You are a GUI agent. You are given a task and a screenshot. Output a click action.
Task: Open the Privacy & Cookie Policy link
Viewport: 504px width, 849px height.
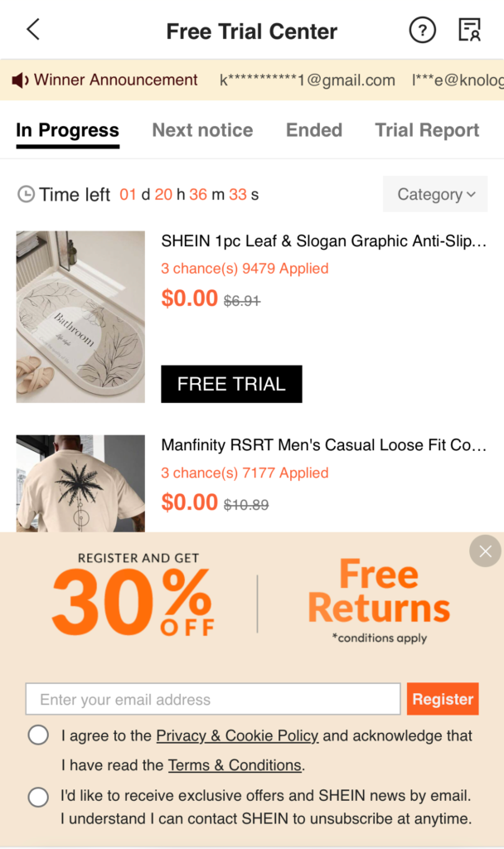click(237, 735)
